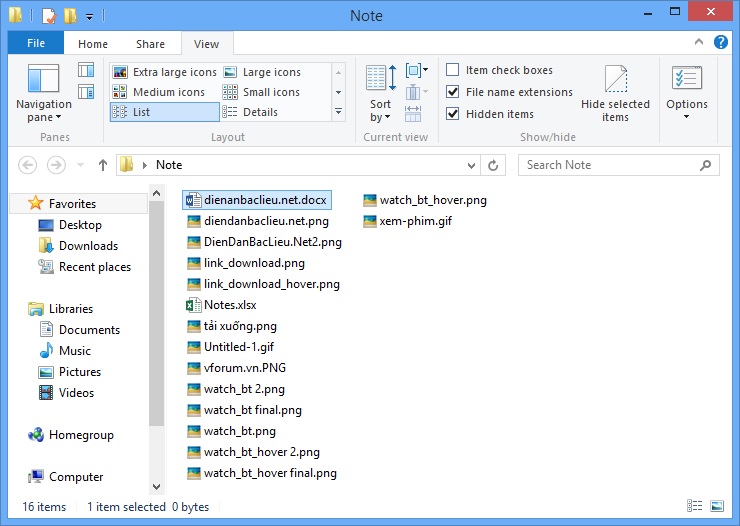Viewport: 740px width, 526px height.
Task: Switch to the Home tab
Action: 93,44
